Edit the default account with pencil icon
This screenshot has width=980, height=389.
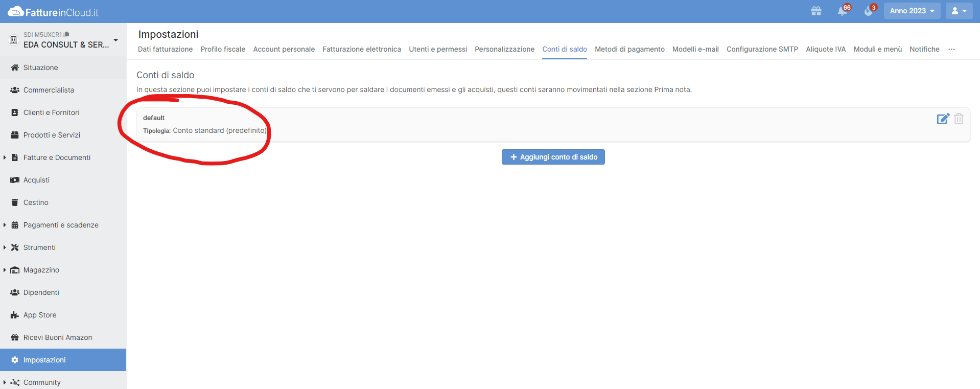943,119
